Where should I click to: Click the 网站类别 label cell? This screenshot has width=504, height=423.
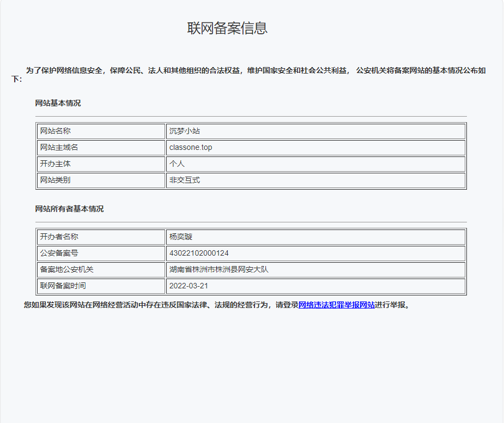coord(101,180)
